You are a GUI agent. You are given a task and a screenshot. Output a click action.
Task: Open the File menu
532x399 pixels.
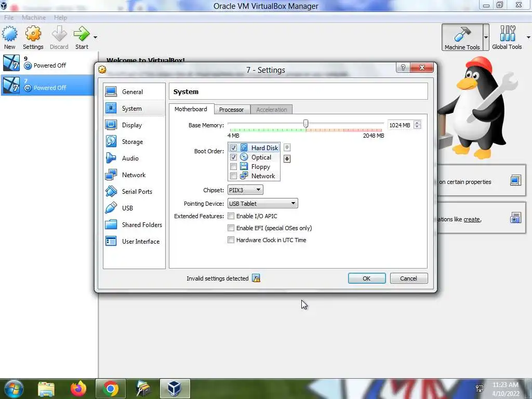[9, 17]
